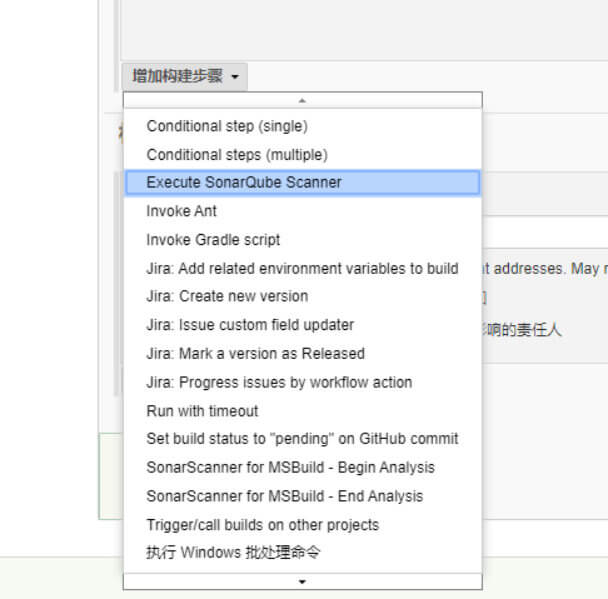Image resolution: width=608 pixels, height=599 pixels.
Task: Select Conditional step (single)
Action: 302,126
